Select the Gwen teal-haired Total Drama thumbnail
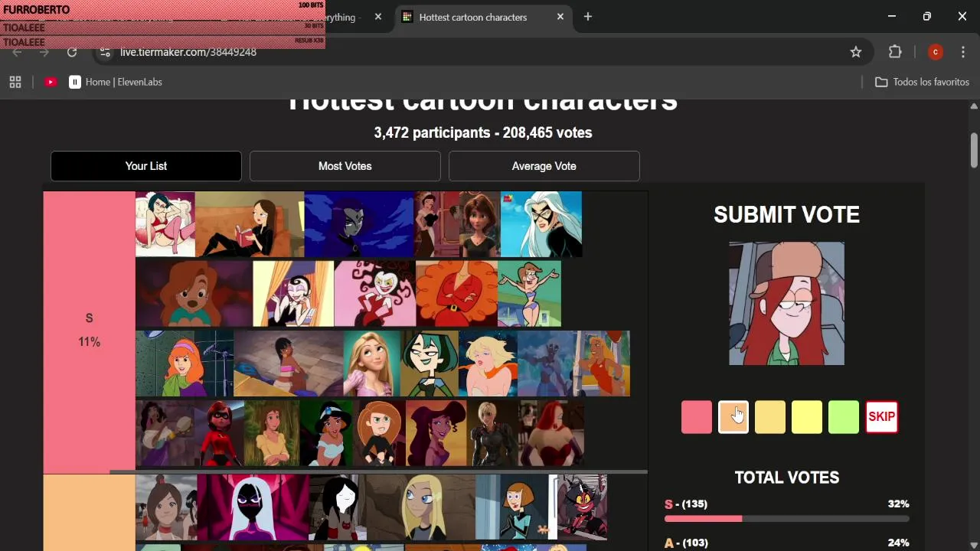980x551 pixels. 430,364
